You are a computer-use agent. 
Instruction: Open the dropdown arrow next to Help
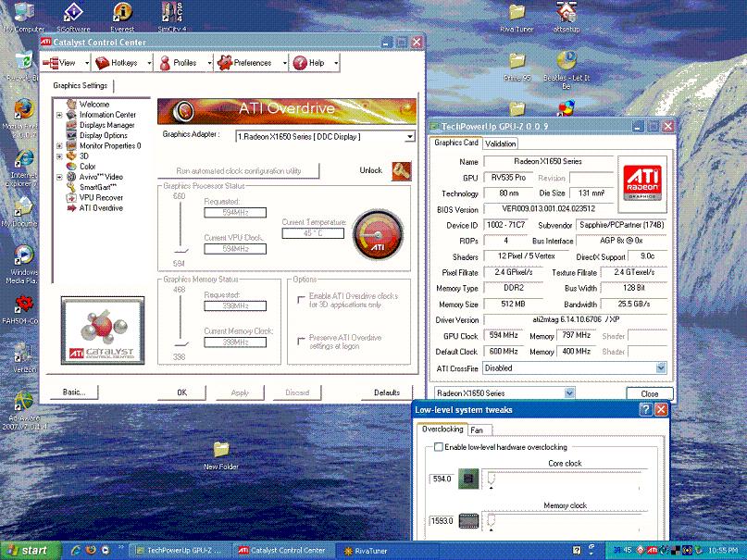coord(336,63)
